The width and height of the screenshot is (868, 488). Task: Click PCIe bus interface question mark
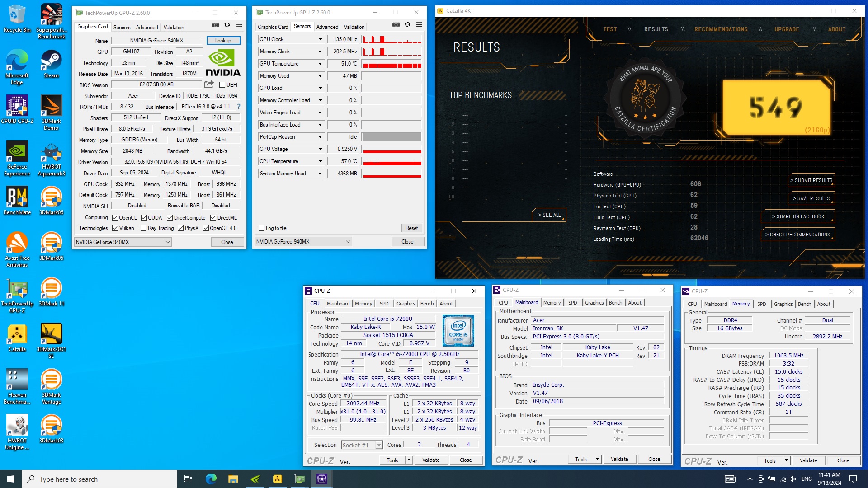pyautogui.click(x=239, y=107)
